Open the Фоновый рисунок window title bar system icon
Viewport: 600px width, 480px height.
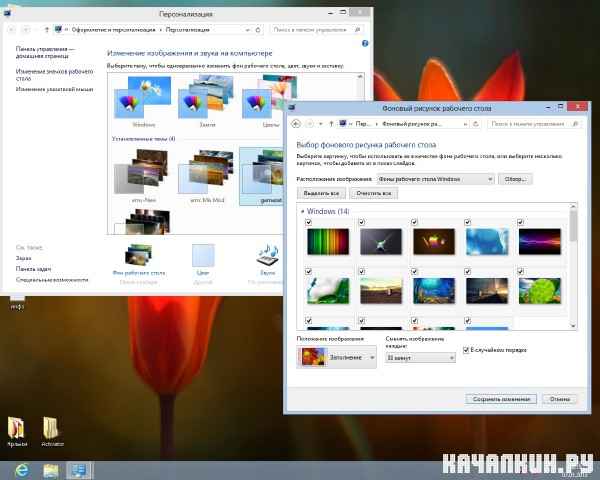pos(292,108)
